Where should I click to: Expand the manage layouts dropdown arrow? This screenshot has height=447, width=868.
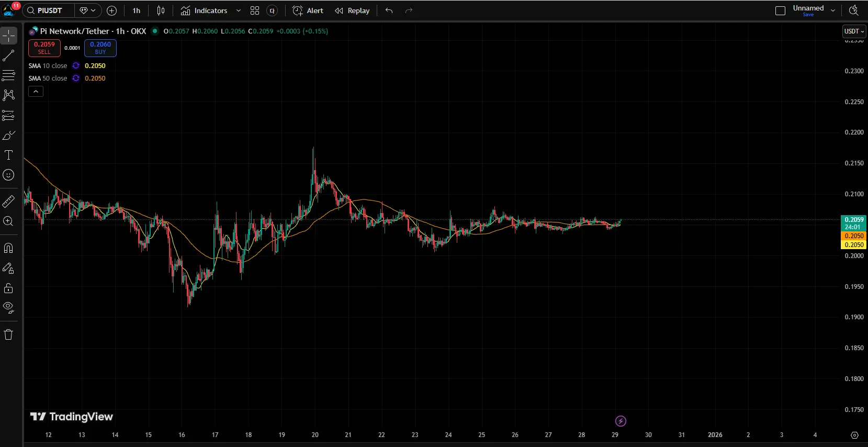[x=833, y=10]
